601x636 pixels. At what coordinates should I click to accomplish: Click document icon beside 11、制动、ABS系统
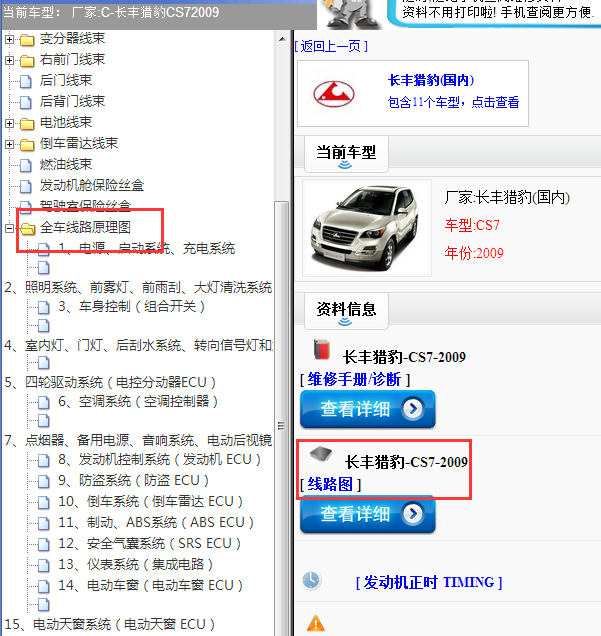43,524
